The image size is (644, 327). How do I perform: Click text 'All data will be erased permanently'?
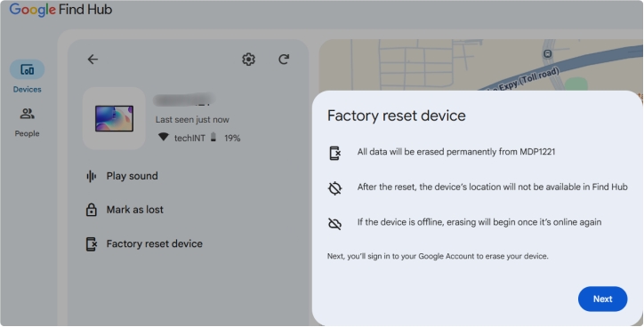(456, 152)
